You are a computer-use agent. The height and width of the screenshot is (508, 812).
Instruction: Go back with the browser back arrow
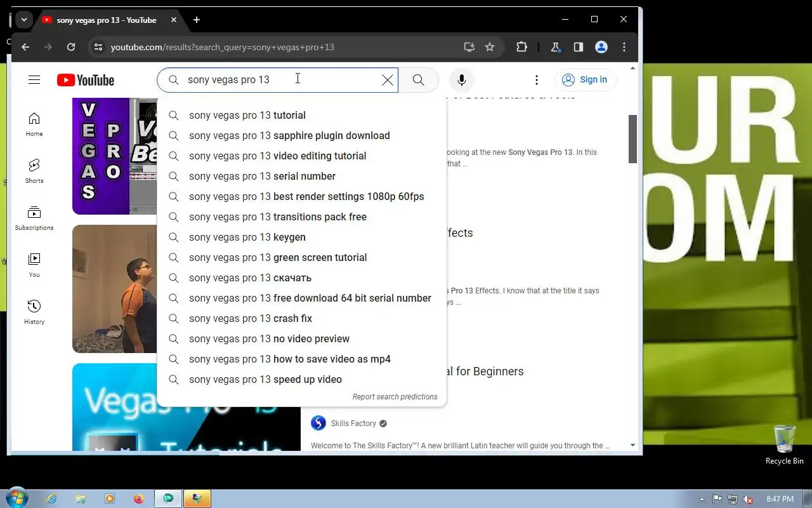[x=25, y=47]
